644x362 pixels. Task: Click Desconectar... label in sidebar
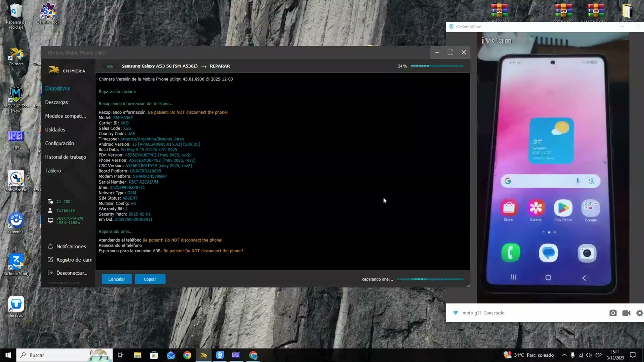coord(71,273)
